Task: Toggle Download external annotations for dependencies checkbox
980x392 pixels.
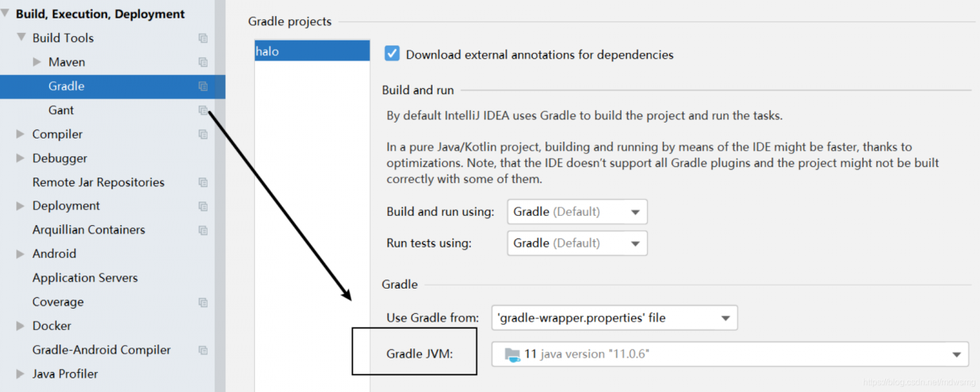Action: tap(392, 54)
